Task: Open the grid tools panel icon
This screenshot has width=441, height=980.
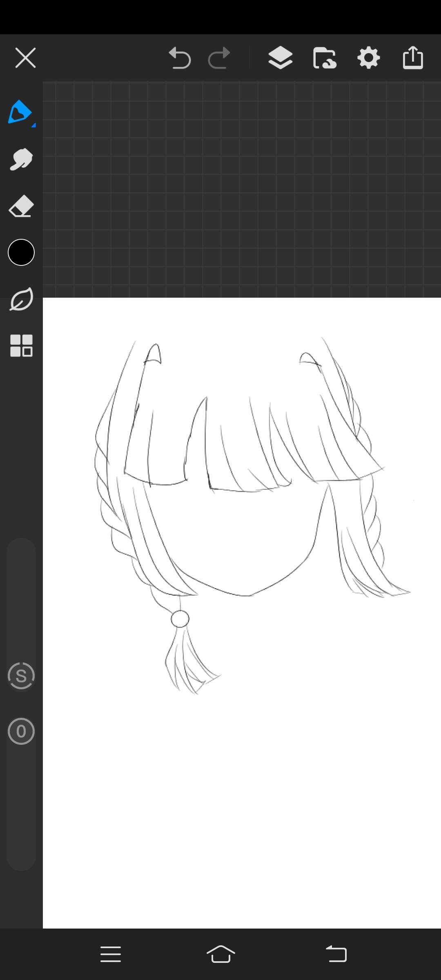Action: [x=21, y=346]
